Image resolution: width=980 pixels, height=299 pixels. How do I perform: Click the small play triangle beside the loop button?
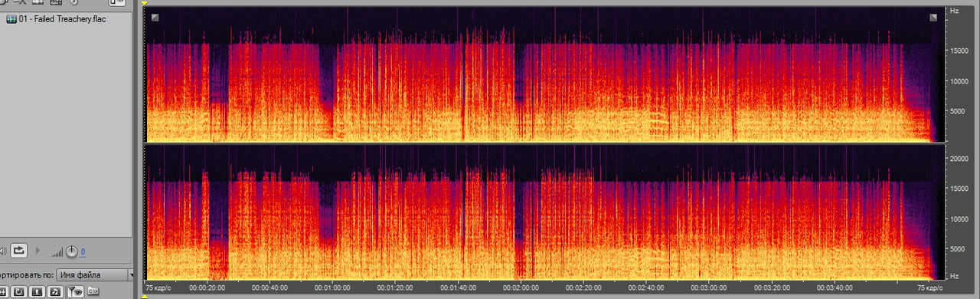(x=38, y=251)
